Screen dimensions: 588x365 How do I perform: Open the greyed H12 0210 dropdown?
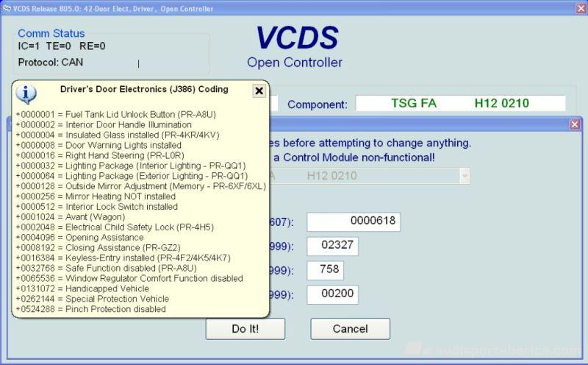[465, 176]
